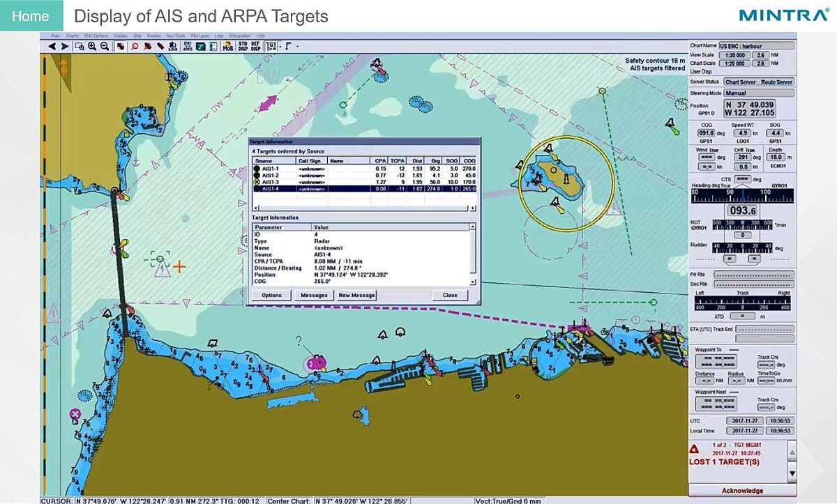The width and height of the screenshot is (837, 504).
Task: Activate the MOB man overboard icon
Action: 227,47
